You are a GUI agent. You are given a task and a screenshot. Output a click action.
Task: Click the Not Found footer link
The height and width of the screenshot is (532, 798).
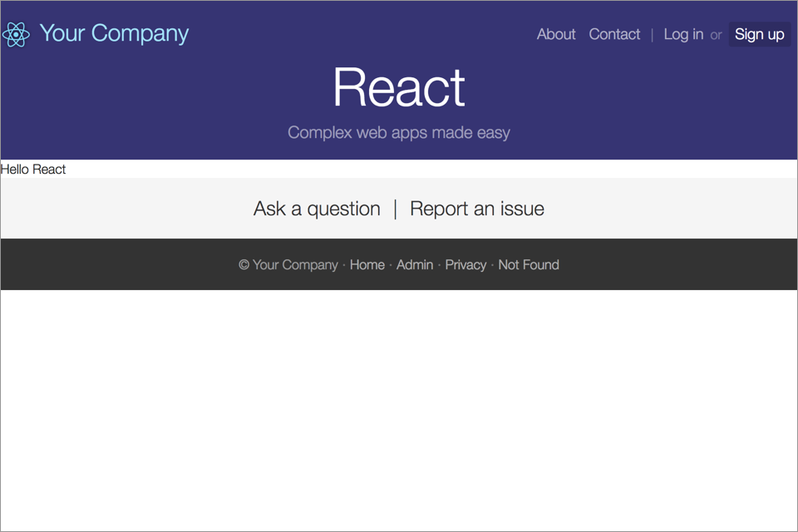(528, 264)
